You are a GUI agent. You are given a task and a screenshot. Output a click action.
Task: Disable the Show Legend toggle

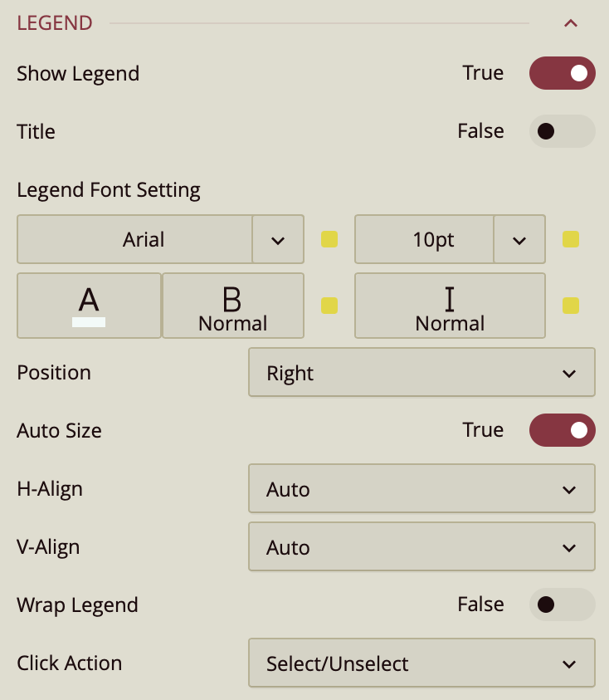(562, 73)
